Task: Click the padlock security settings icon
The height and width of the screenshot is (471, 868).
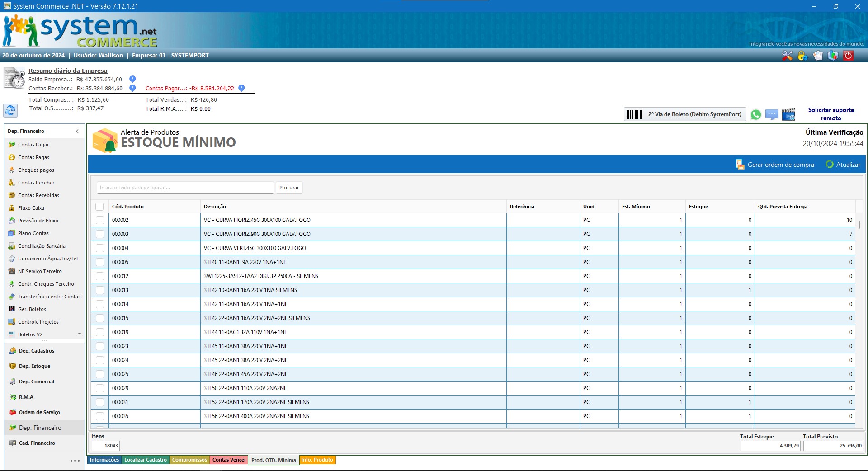Action: tap(802, 56)
